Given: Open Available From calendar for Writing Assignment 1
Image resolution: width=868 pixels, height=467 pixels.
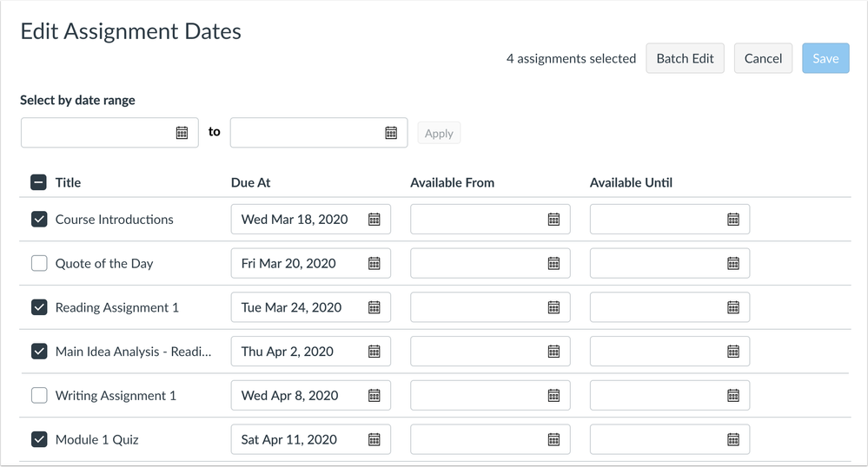Looking at the screenshot, I should pyautogui.click(x=553, y=395).
